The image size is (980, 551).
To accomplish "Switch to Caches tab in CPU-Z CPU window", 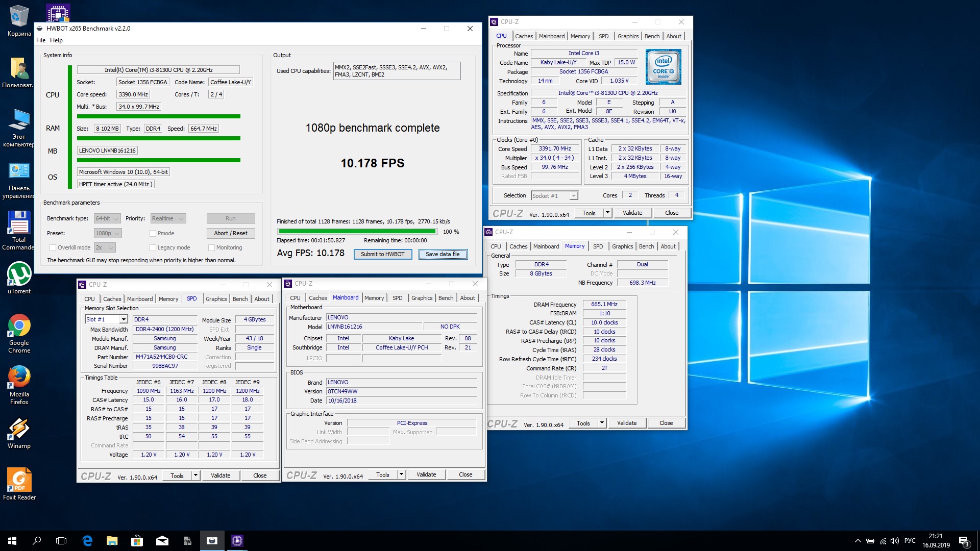I will (x=524, y=36).
